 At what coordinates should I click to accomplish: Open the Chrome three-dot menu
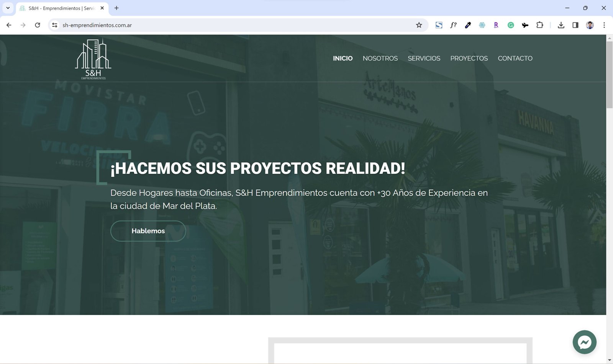tap(604, 25)
